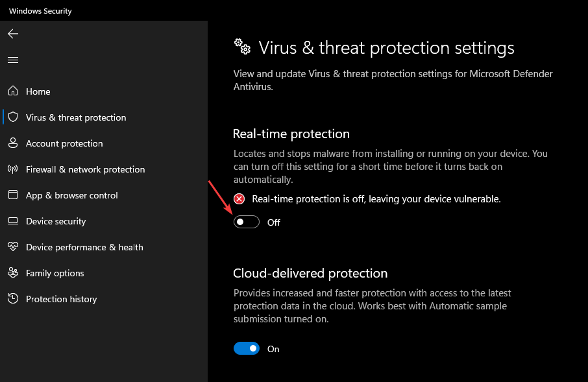Click the back arrow icon

(13, 34)
